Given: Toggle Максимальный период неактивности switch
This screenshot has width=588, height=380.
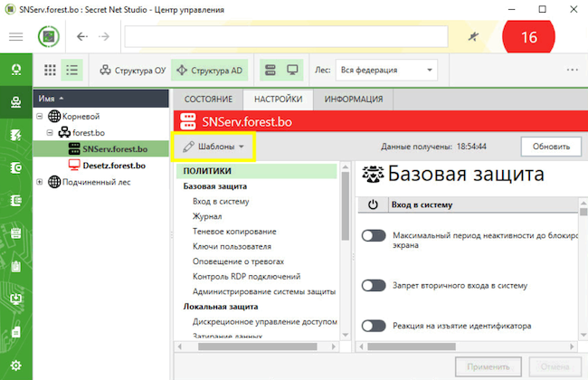Looking at the screenshot, I should (374, 235).
